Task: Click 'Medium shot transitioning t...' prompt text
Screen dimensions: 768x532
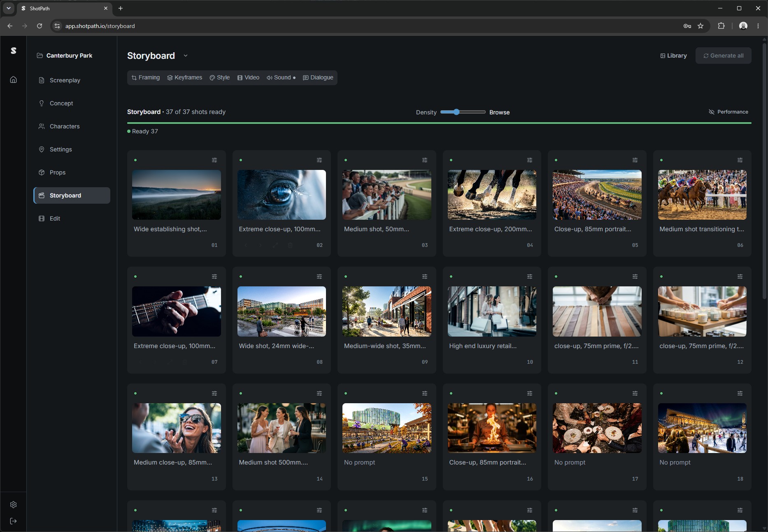Action: point(702,229)
